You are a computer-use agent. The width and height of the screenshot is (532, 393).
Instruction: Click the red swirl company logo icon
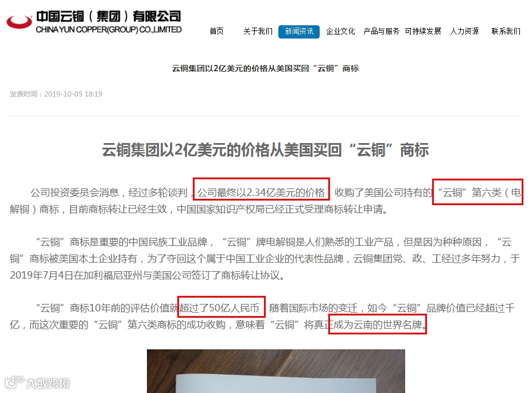click(x=19, y=21)
